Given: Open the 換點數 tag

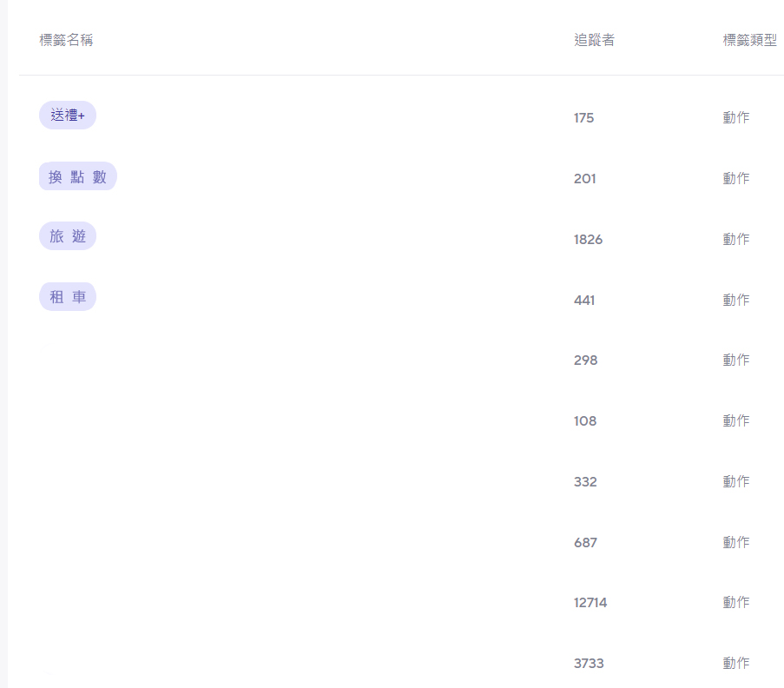Looking at the screenshot, I should [77, 177].
